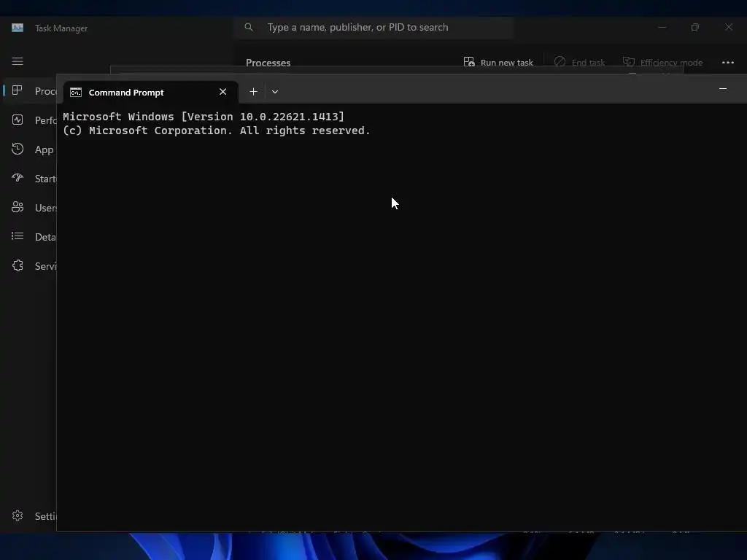Select the Processes page icon in the sidebar
Image resolution: width=747 pixels, height=560 pixels.
(18, 90)
